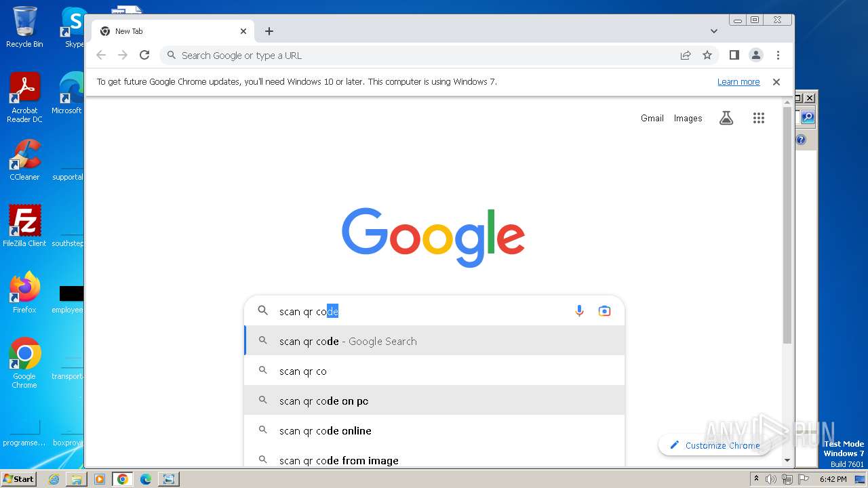Open the Chrome side panel
This screenshot has width=868, height=488.
coord(734,55)
